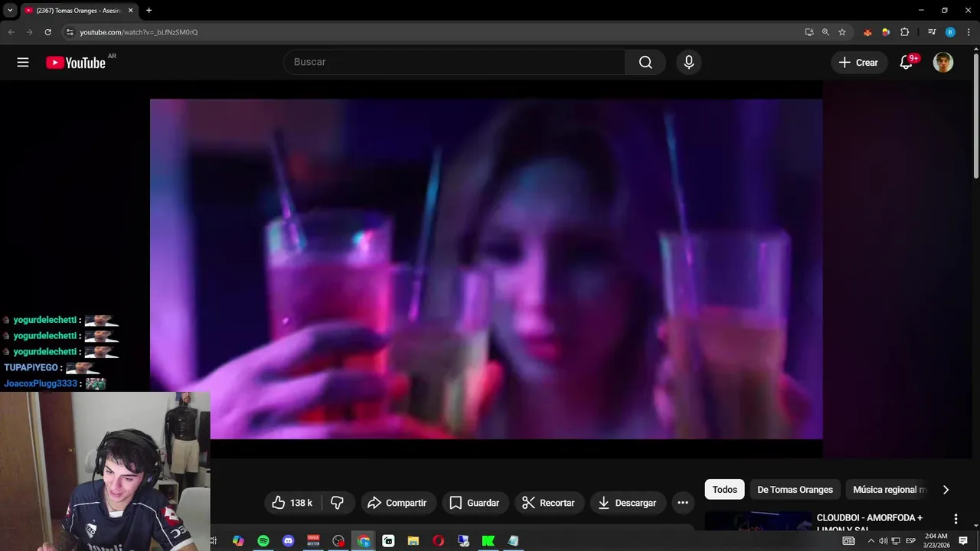Open a new browser tab
This screenshot has width=980, height=551.
pos(149,11)
